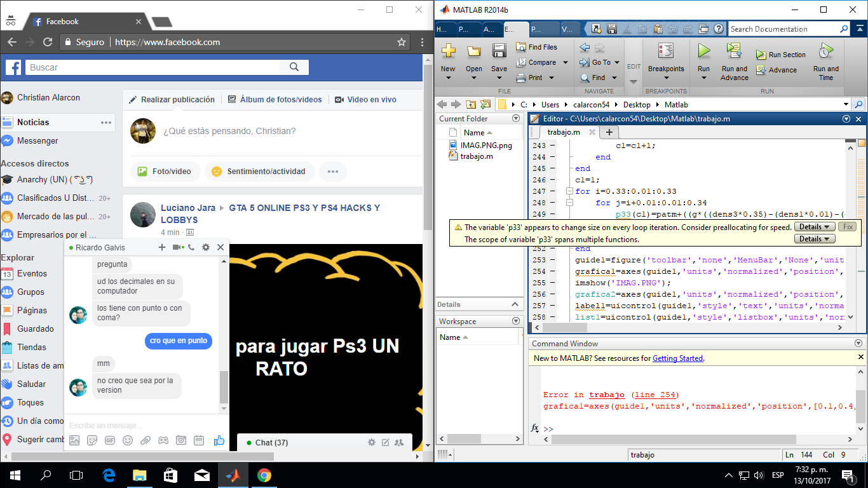This screenshot has height=488, width=868.
Task: Open the Compare dropdown arrow
Action: [x=564, y=62]
